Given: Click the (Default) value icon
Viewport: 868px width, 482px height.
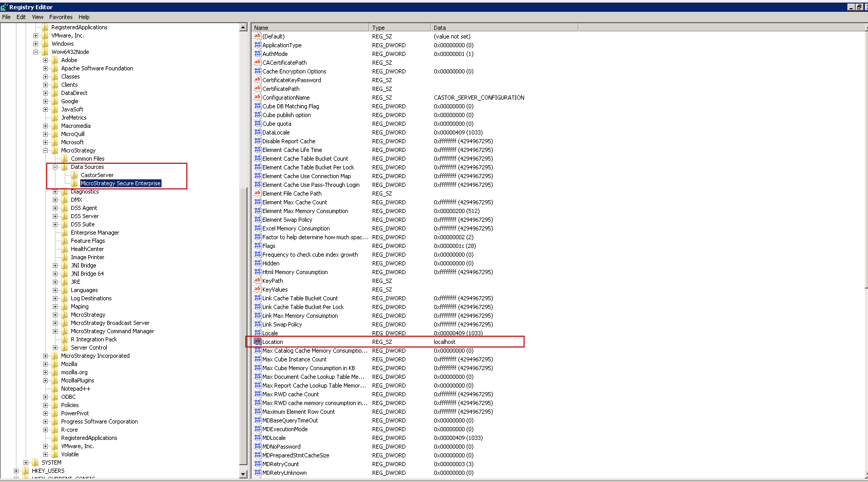Looking at the screenshot, I should click(258, 36).
